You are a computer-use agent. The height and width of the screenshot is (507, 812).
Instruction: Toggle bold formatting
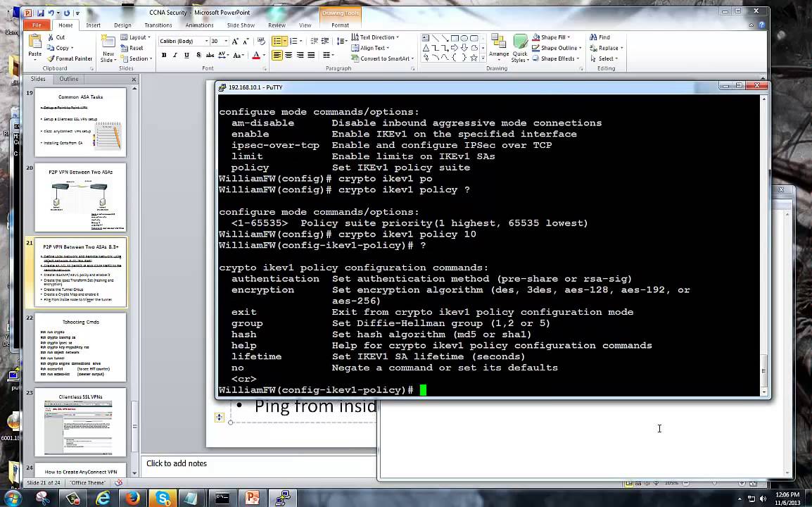[x=164, y=55]
